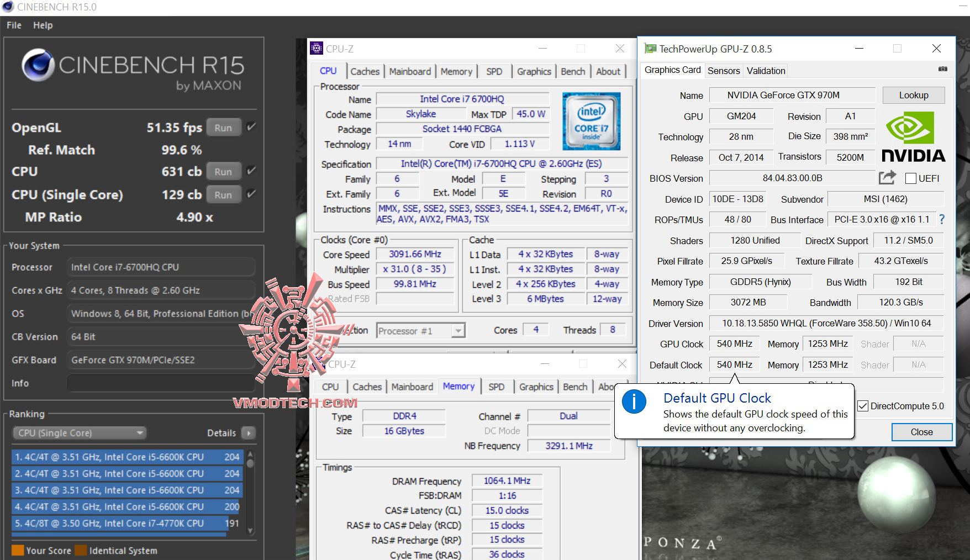Select Caches tab in lower CPU-Z window
The image size is (970, 560).
pos(367,387)
